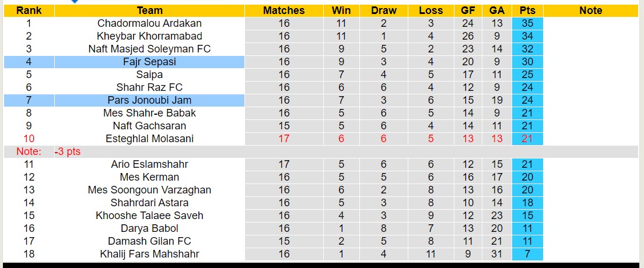644x268 pixels.
Task: Click the Draw column header
Action: tap(383, 10)
